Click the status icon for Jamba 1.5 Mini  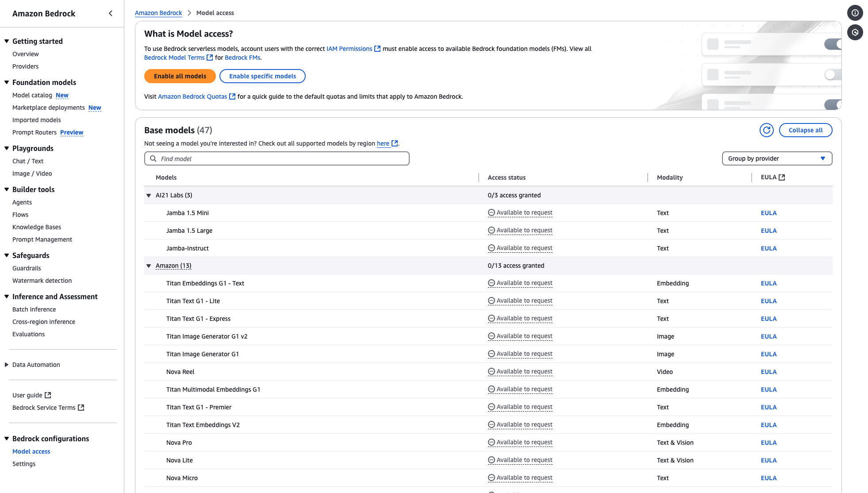click(491, 213)
